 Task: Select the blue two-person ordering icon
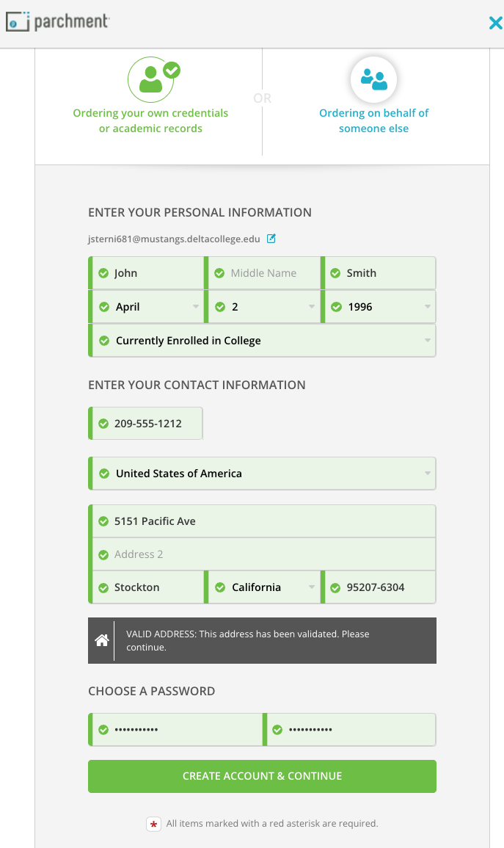pos(373,79)
